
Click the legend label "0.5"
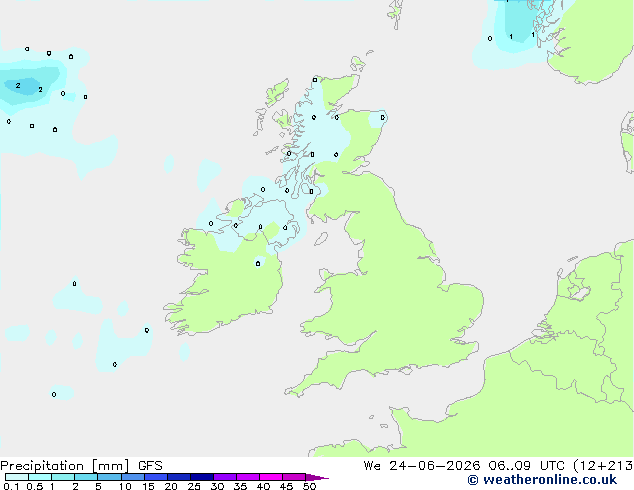click(x=35, y=486)
